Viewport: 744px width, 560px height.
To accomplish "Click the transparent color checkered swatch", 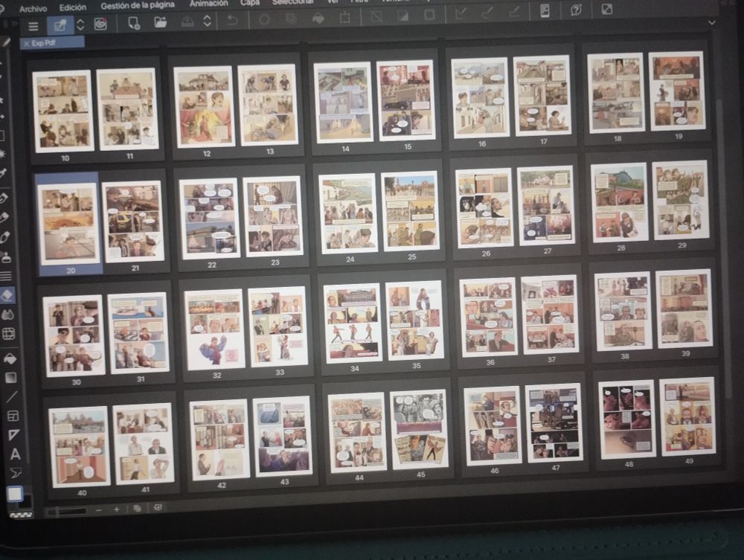I will (x=22, y=515).
